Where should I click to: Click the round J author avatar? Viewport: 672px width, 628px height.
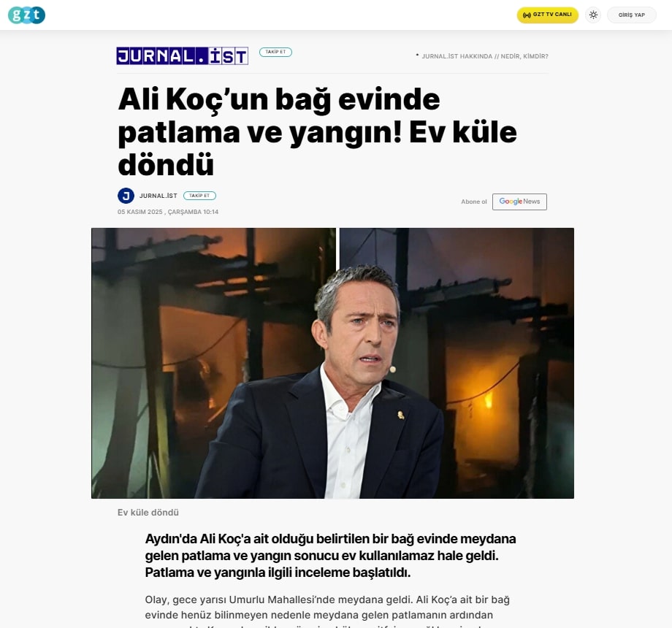(x=126, y=196)
